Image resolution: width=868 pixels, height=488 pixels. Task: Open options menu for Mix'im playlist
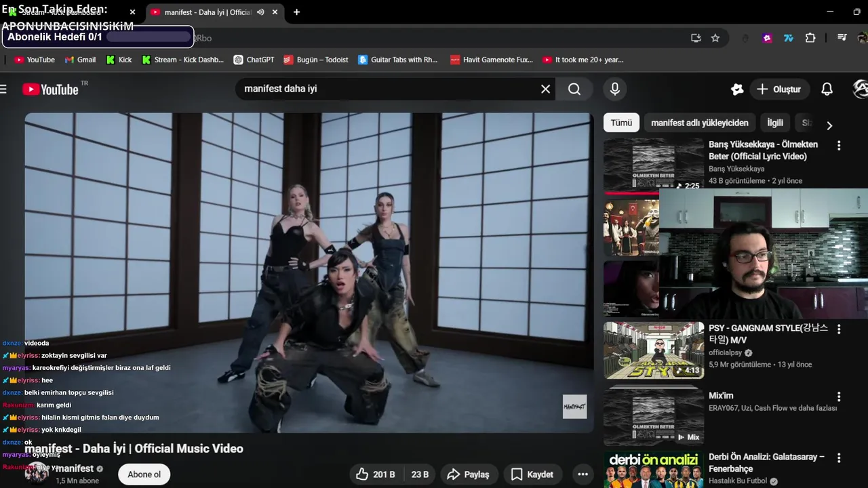click(x=839, y=396)
